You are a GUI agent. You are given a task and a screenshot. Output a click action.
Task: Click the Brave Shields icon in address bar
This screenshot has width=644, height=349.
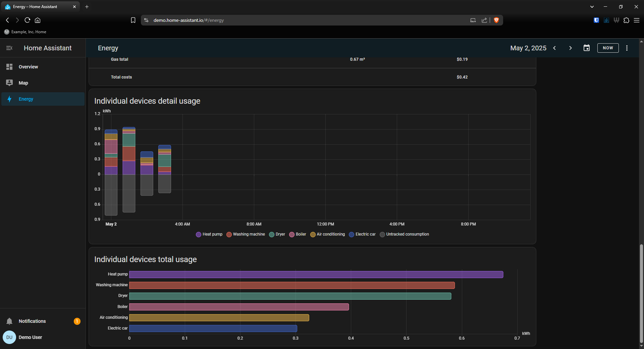[x=496, y=20]
